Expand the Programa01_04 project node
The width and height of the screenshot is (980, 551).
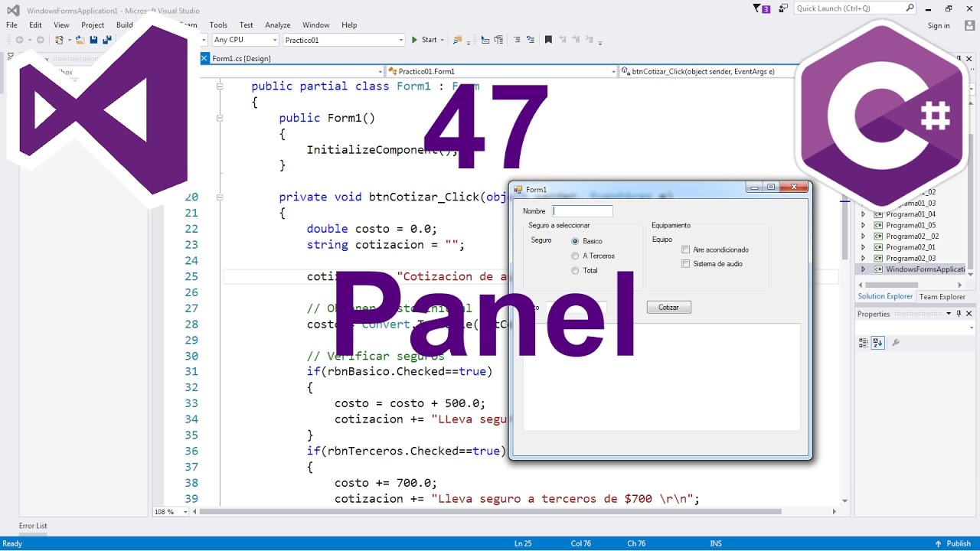(x=864, y=214)
